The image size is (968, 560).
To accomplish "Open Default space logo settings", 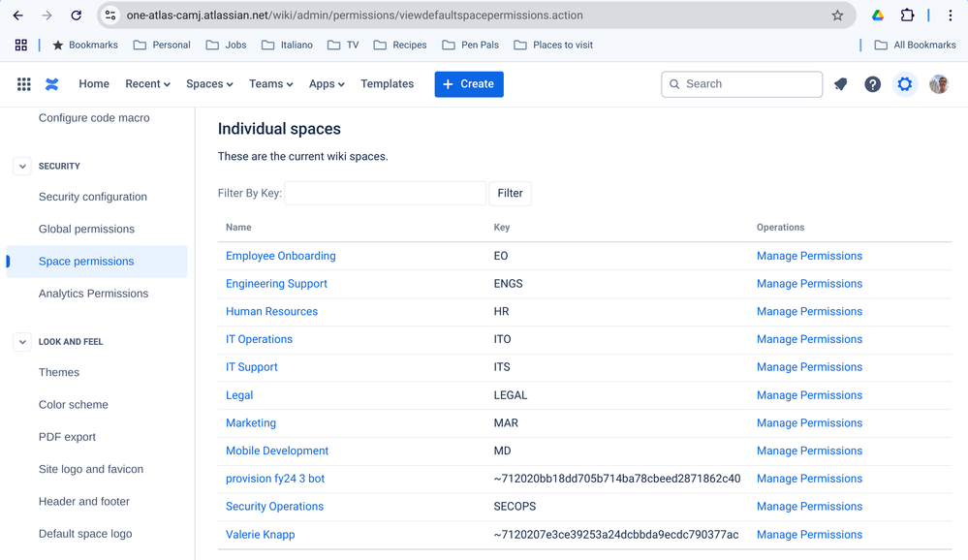I will [x=85, y=534].
